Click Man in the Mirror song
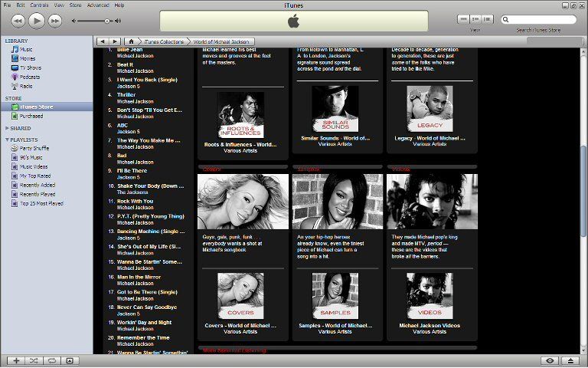Screen dimensions: 588x368 click(139, 277)
